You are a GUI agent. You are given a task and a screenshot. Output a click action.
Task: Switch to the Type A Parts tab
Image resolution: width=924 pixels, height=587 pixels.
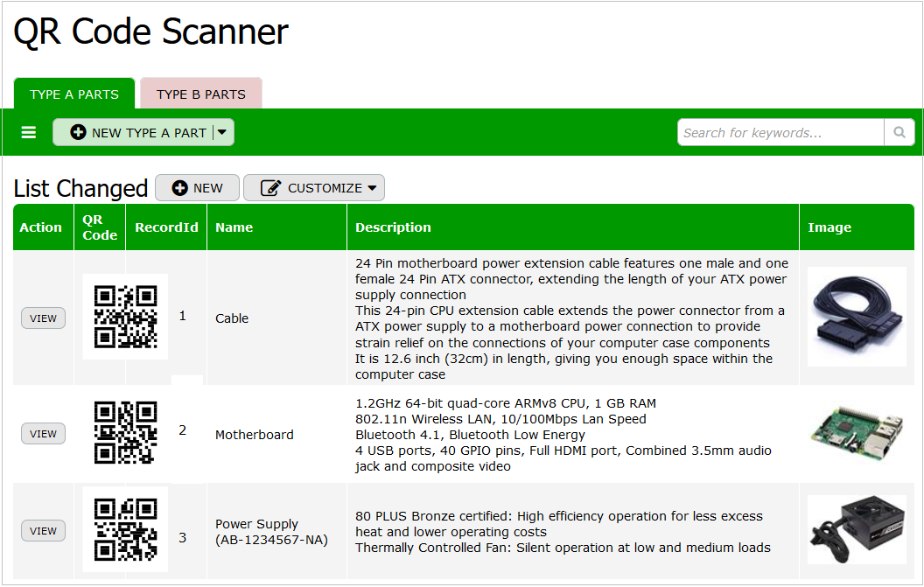tap(74, 94)
